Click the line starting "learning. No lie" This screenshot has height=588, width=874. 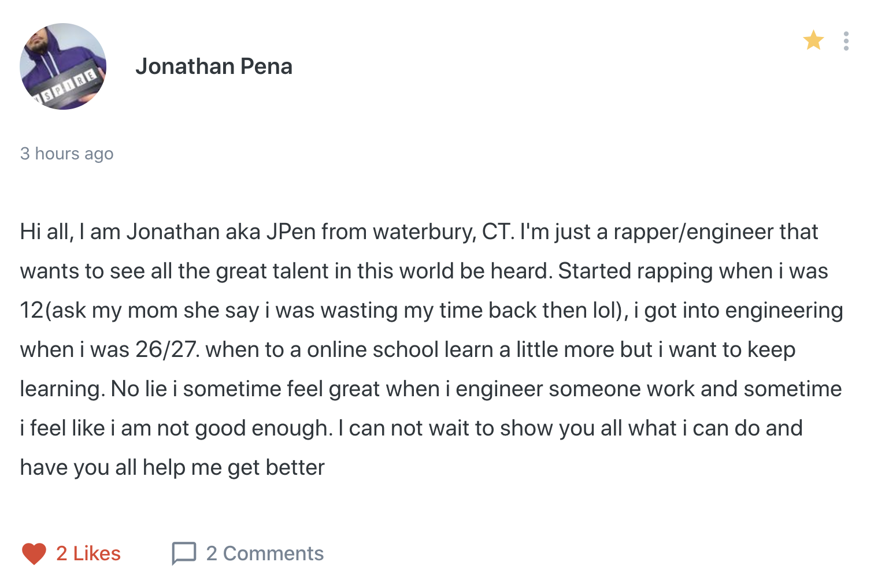[431, 389]
